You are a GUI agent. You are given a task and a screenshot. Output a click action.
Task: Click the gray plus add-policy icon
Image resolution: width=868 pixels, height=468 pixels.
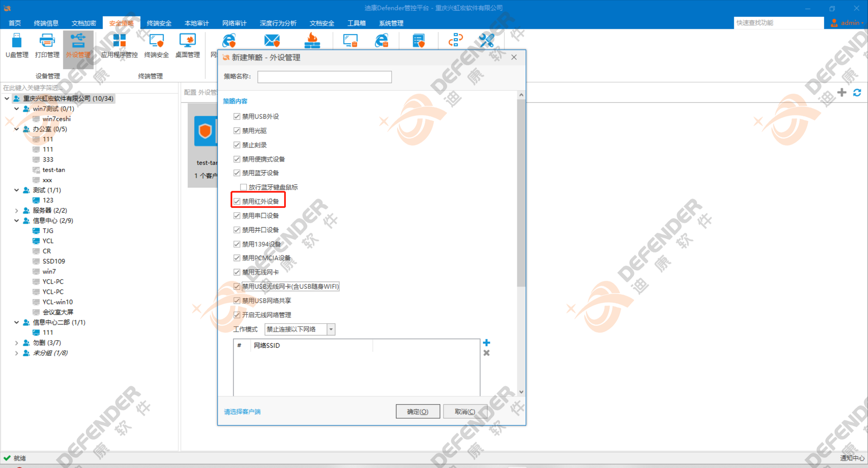(x=842, y=92)
